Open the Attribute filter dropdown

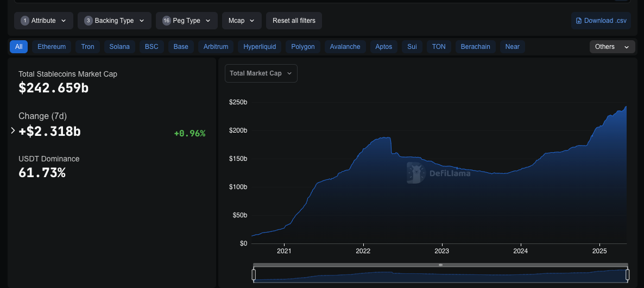[43, 21]
